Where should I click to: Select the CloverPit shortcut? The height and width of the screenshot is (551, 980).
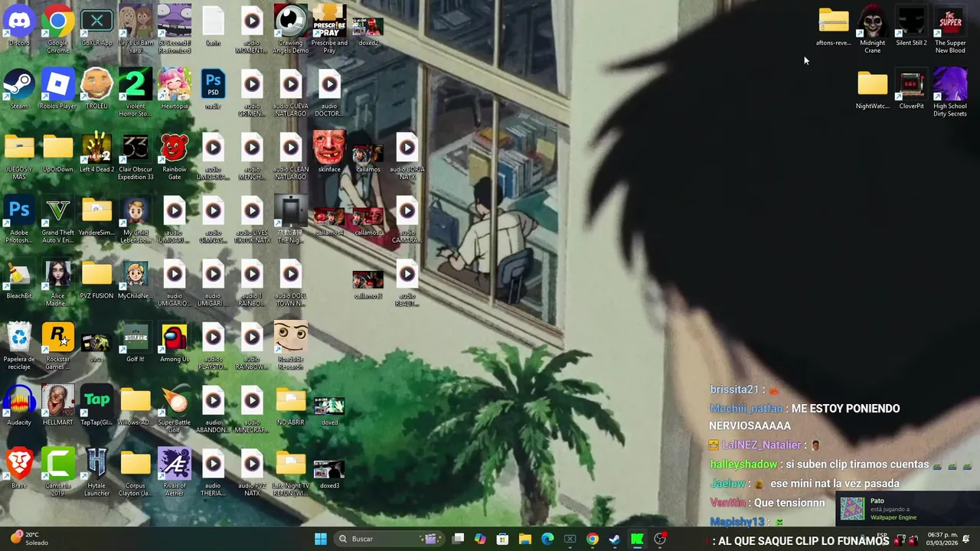point(911,89)
